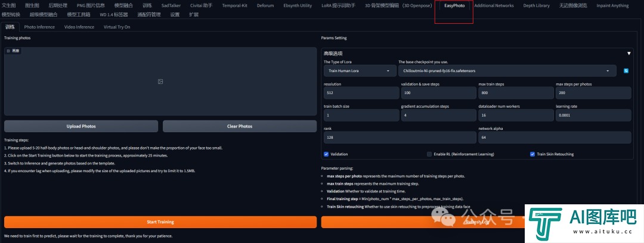Click the resolution field showing 512
This screenshot has width=644, height=243.
click(361, 93)
